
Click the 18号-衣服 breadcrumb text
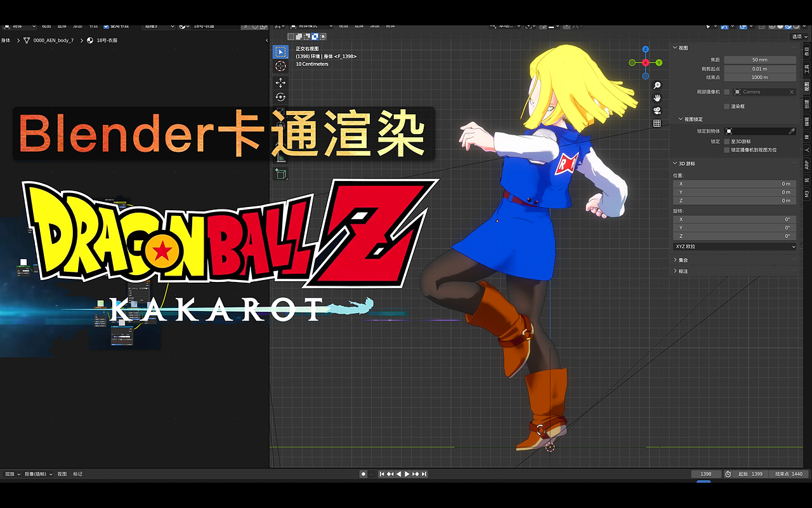coord(107,40)
